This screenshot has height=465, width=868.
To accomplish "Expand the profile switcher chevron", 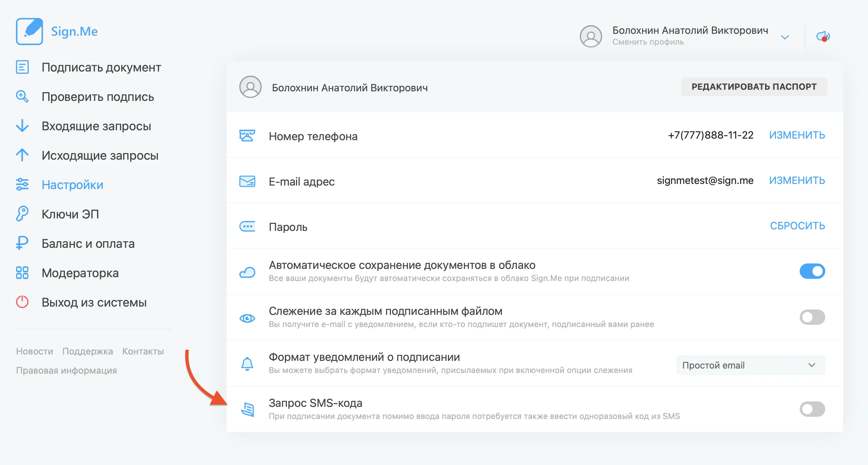I will (785, 37).
